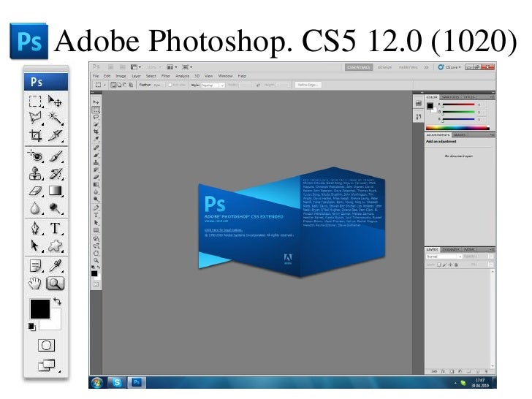Click the Windows Start button
The height and width of the screenshot is (399, 532).
pos(96,383)
